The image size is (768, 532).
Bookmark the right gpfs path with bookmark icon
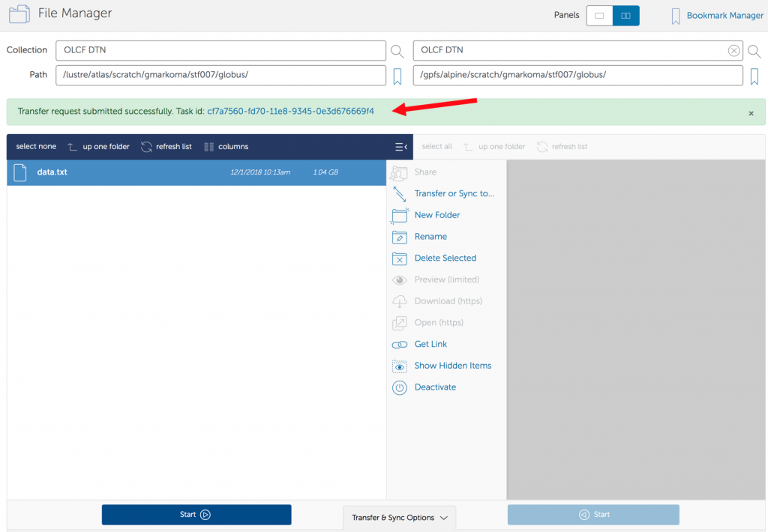click(754, 76)
